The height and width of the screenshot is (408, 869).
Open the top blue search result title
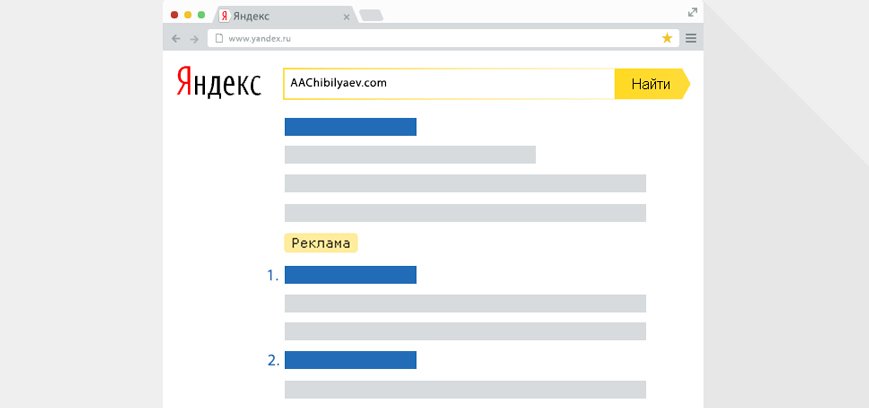[x=350, y=127]
